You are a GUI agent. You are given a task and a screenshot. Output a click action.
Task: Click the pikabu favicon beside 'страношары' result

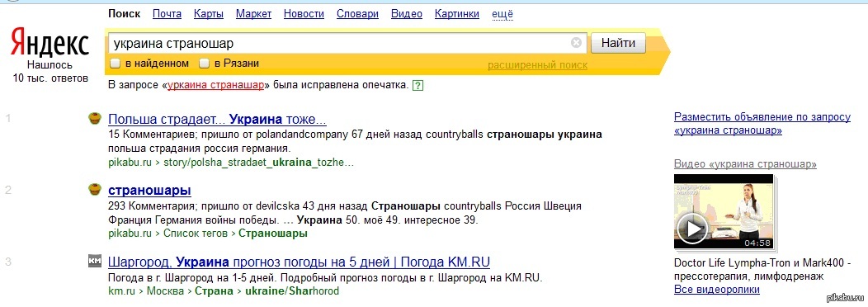coord(95,190)
